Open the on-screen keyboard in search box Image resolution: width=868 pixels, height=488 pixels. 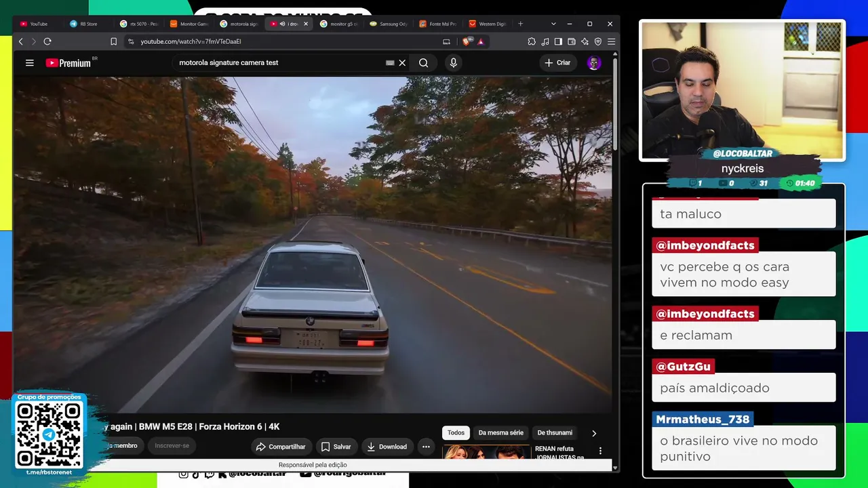(390, 63)
